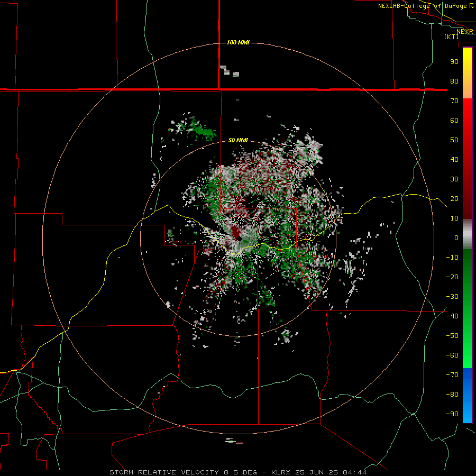The height and width of the screenshot is (476, 476).
Task: Click the -90 knot scale label
Action: [452, 414]
